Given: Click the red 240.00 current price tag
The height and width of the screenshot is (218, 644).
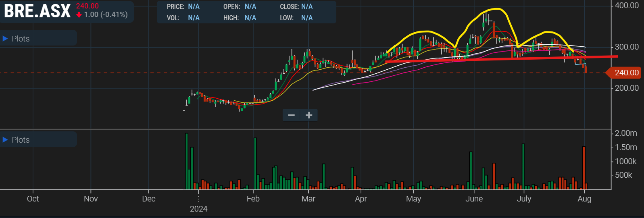Looking at the screenshot, I should (623, 73).
